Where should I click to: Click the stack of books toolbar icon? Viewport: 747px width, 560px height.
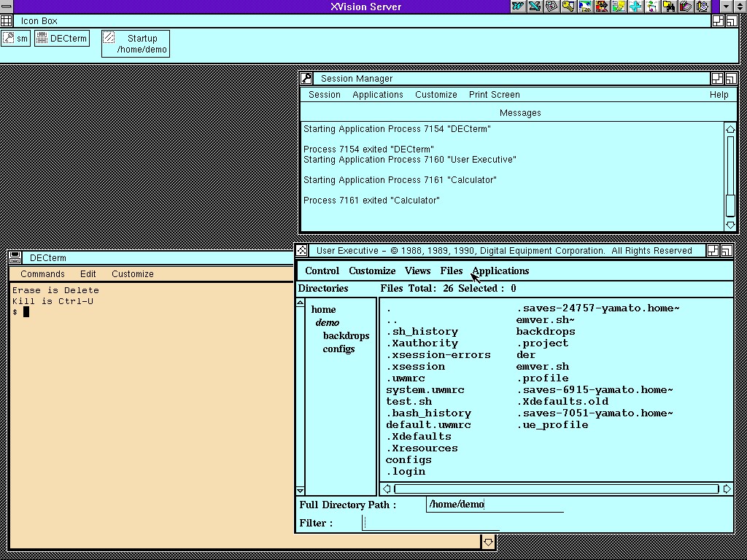tap(686, 7)
